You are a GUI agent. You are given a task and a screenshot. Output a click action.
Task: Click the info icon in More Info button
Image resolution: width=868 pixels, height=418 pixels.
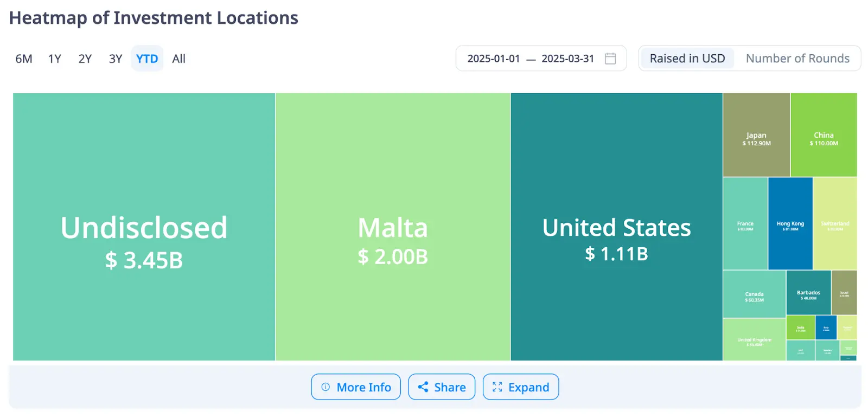(x=325, y=387)
